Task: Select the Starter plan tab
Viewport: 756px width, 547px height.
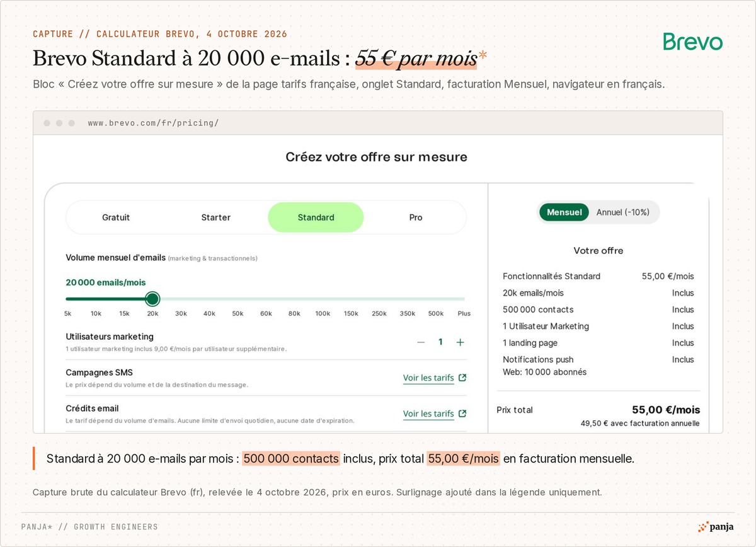Action: (x=216, y=217)
